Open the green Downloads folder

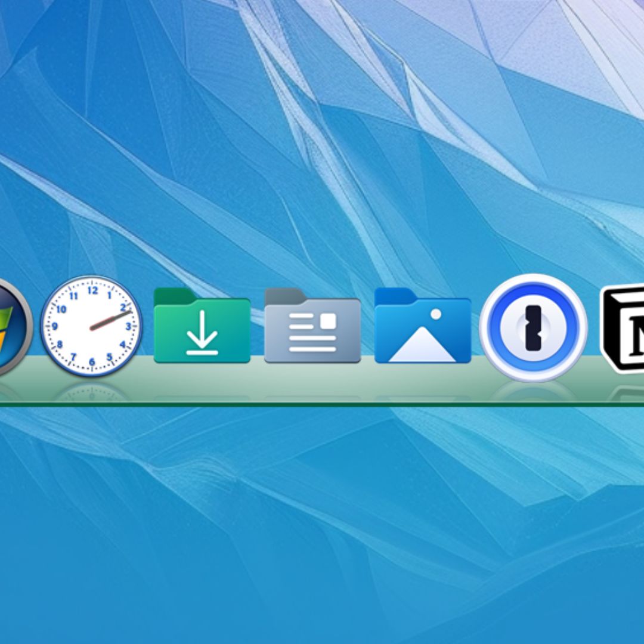point(202,326)
